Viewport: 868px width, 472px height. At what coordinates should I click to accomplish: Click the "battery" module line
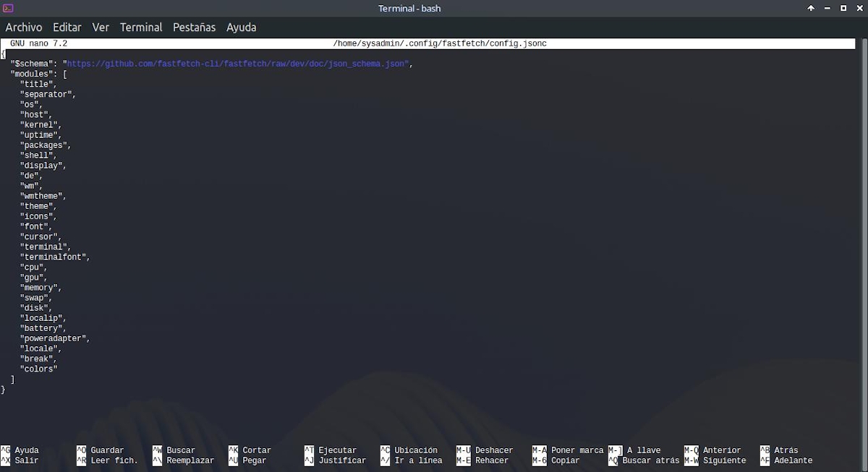43,328
